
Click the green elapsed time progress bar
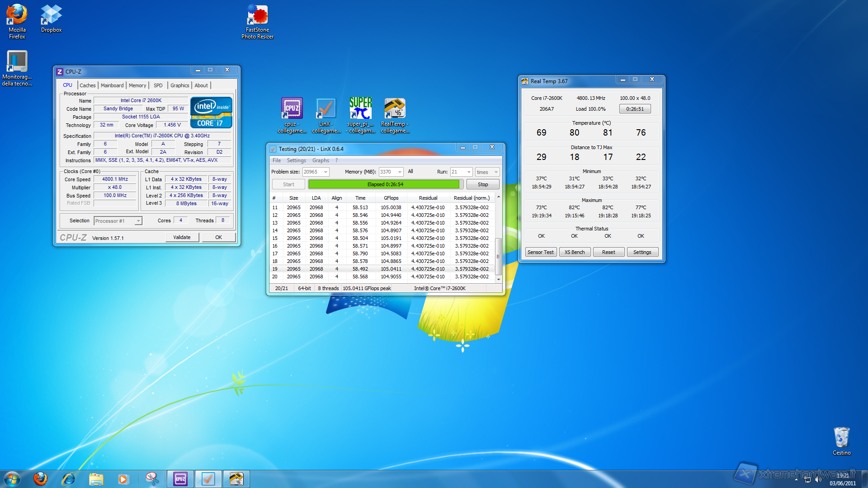tap(384, 184)
